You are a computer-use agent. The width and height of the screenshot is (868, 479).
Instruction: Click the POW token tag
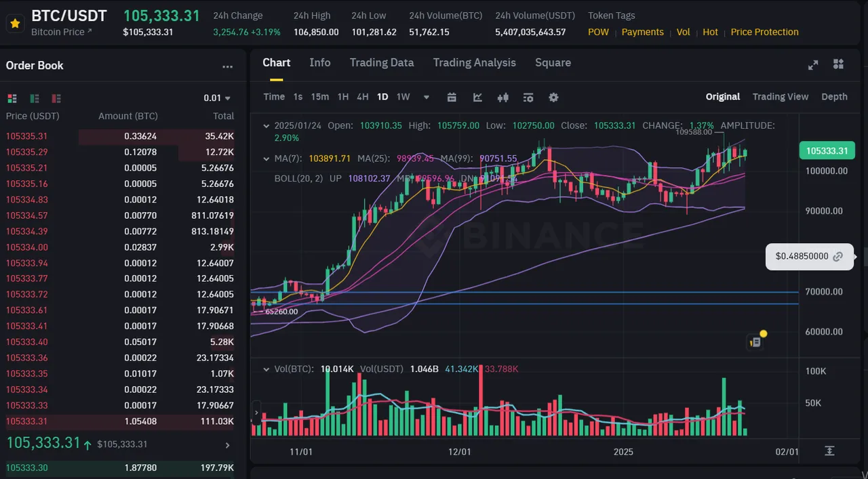(598, 32)
